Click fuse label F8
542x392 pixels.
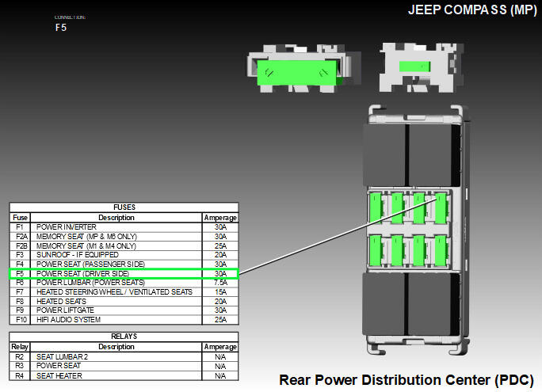pos(20,301)
